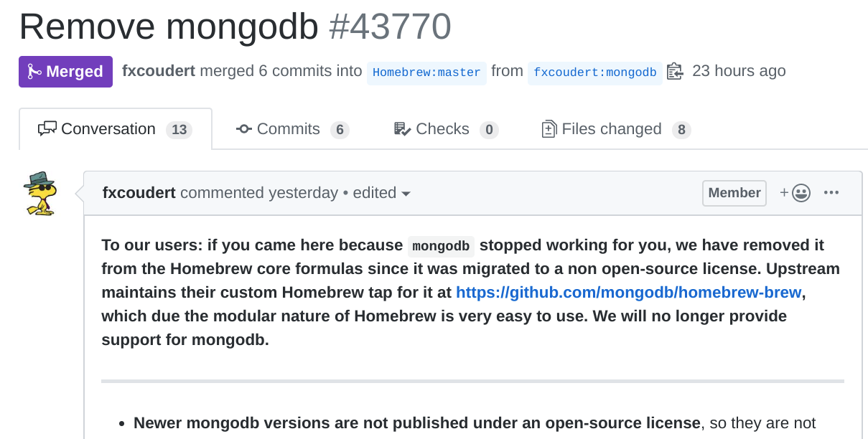Image resolution: width=868 pixels, height=439 pixels.
Task: Click the commented yesterday timestamp
Action: pyautogui.click(x=259, y=193)
